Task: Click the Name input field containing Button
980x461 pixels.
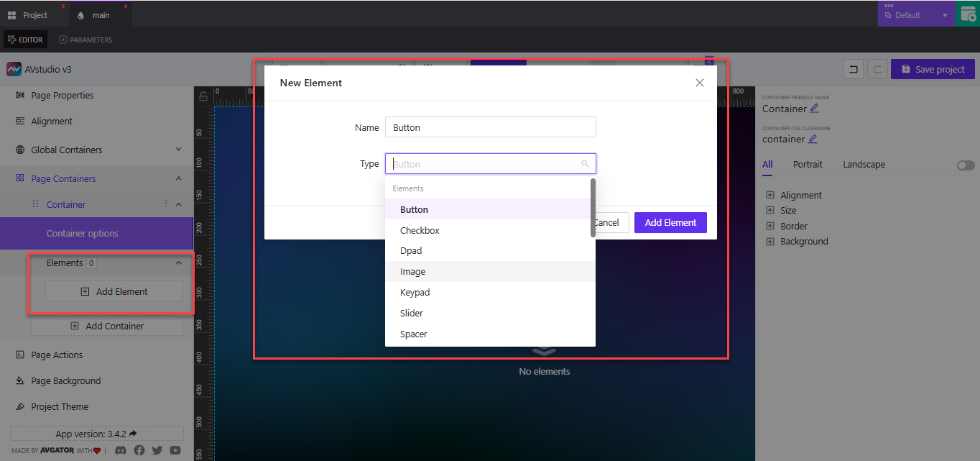Action: click(491, 127)
